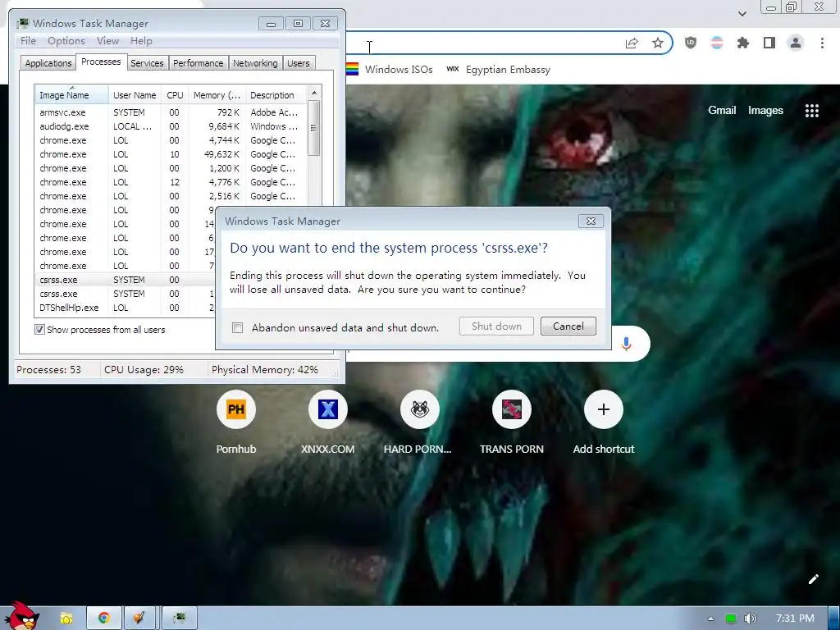Show hidden system tray icons arrow
Viewport: 840px width, 630px height.
[711, 619]
